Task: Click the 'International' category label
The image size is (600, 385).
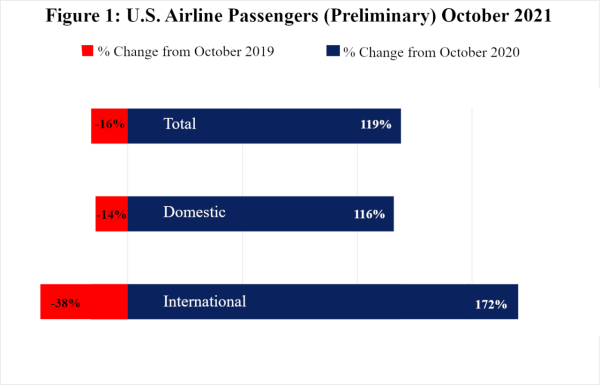Action: [x=205, y=302]
